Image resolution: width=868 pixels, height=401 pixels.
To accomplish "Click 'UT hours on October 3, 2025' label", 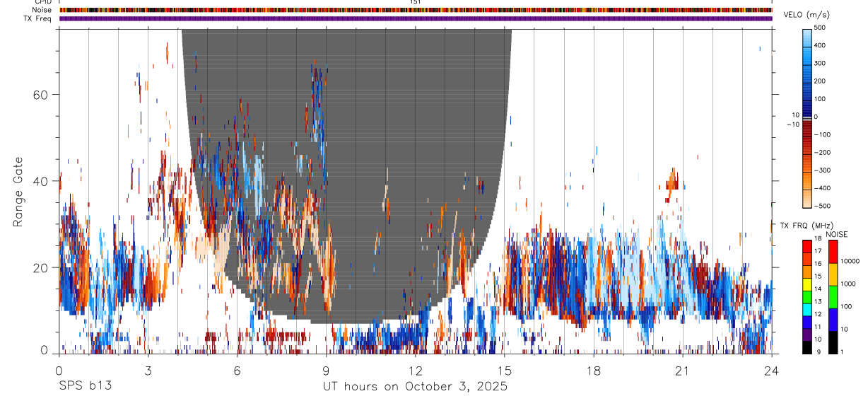I will (415, 387).
